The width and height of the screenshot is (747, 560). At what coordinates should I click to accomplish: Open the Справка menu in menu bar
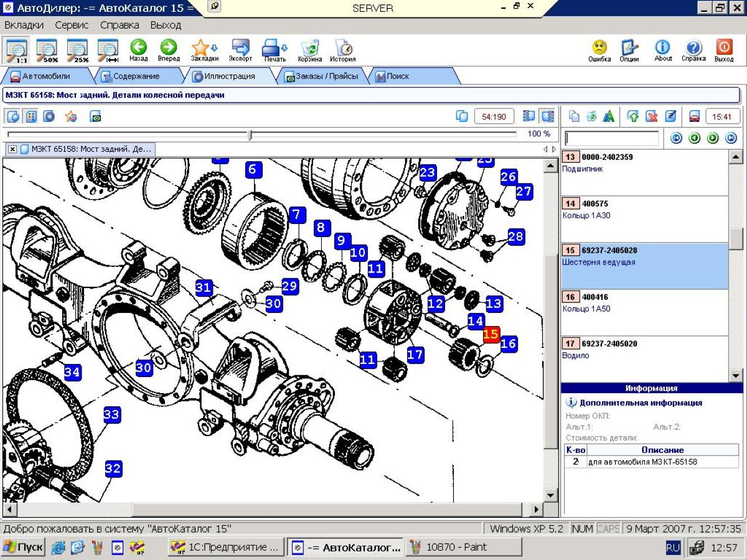point(120,25)
